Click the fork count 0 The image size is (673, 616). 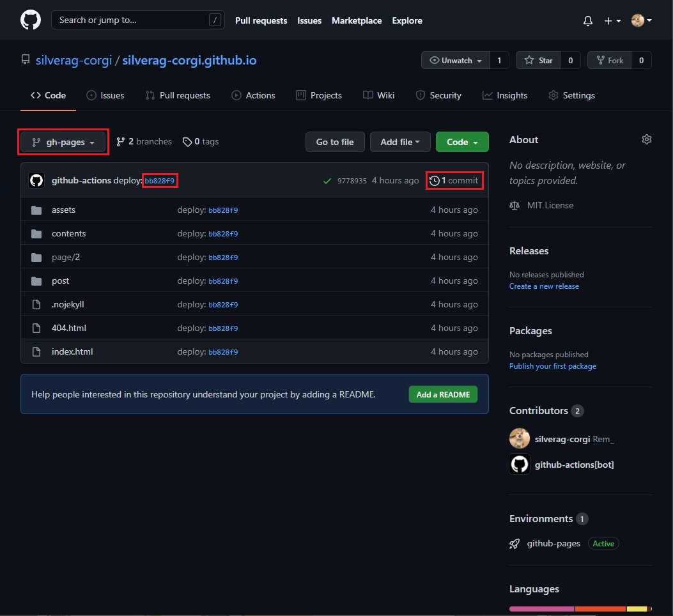tap(641, 60)
